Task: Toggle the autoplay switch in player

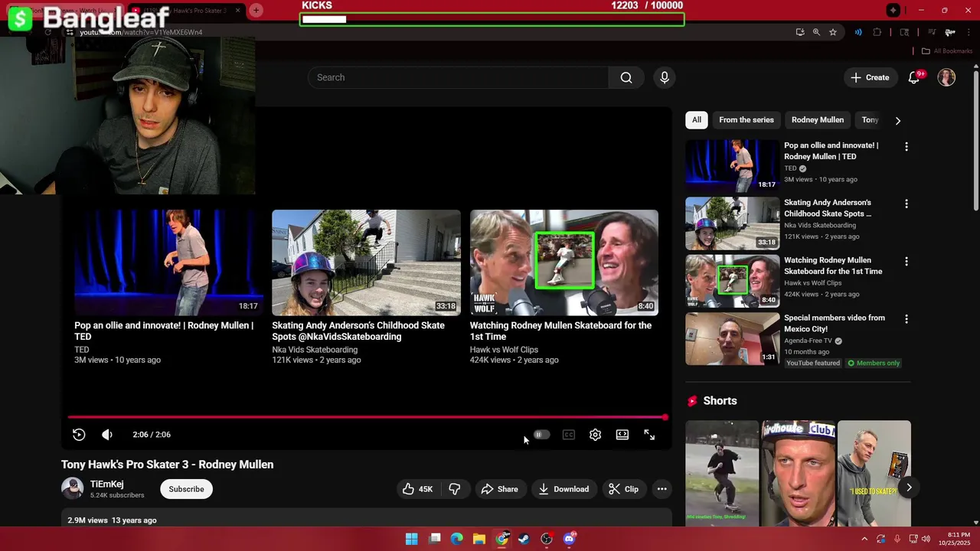Action: (x=541, y=435)
